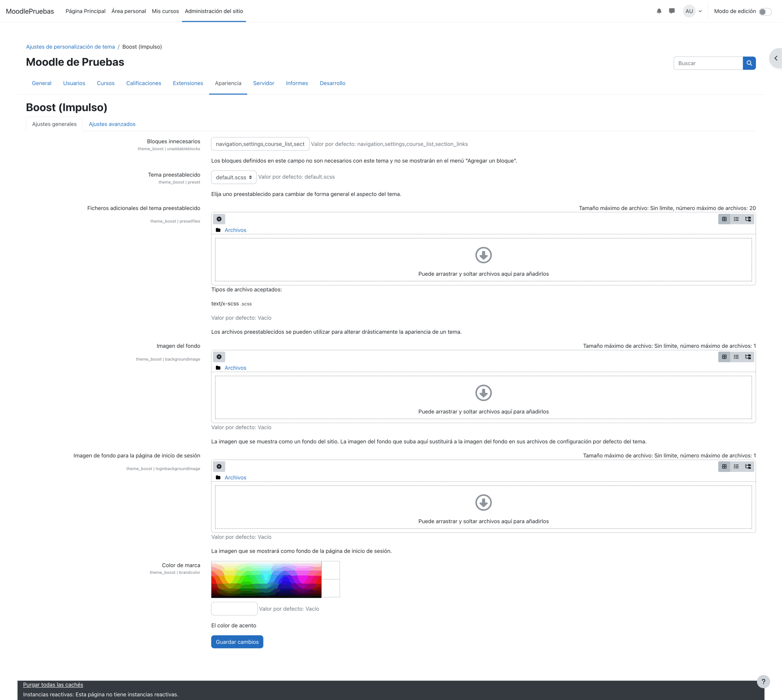The height and width of the screenshot is (700, 782).
Task: Click download arrow in login background dropzone
Action: point(483,502)
